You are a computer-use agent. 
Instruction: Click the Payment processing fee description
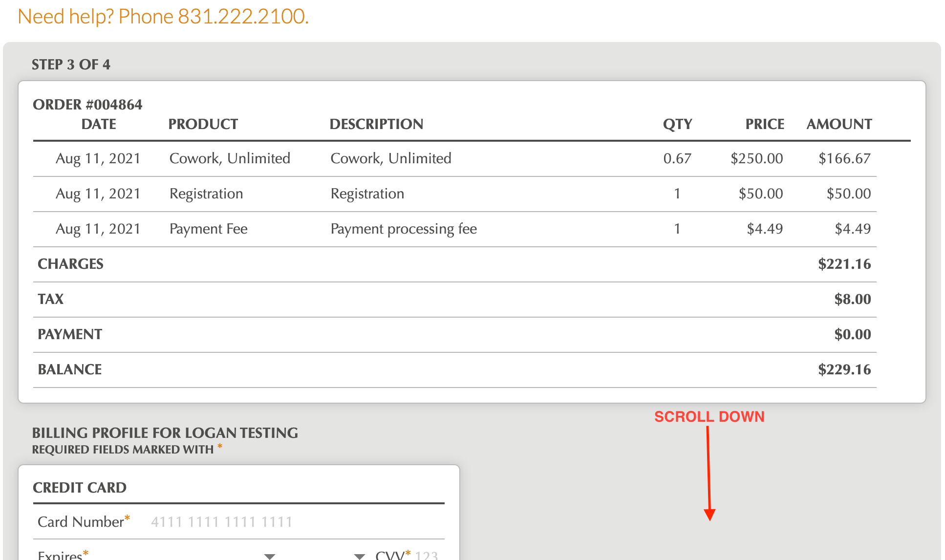click(x=404, y=229)
